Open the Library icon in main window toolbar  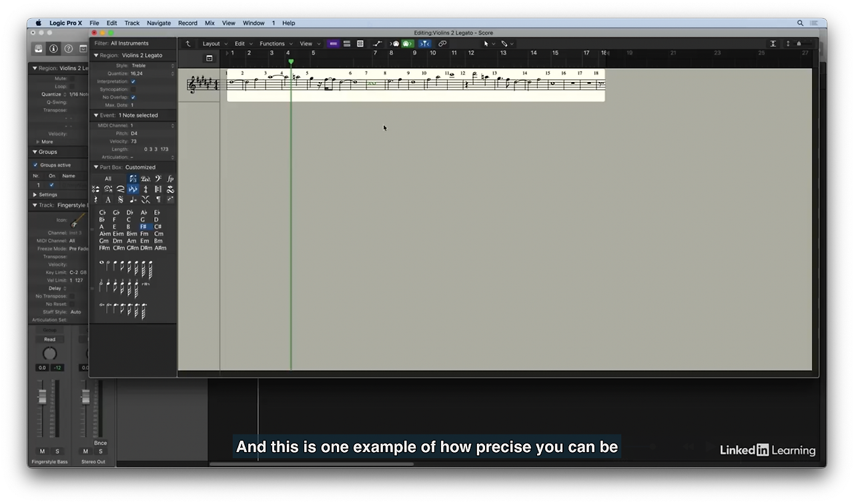coord(39,49)
